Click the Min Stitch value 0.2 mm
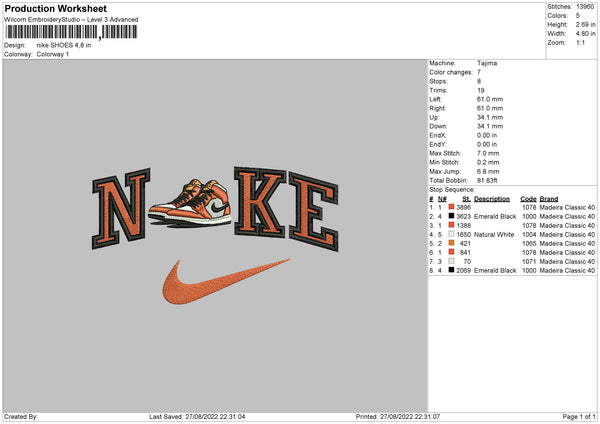The image size is (600, 424). coord(488,162)
